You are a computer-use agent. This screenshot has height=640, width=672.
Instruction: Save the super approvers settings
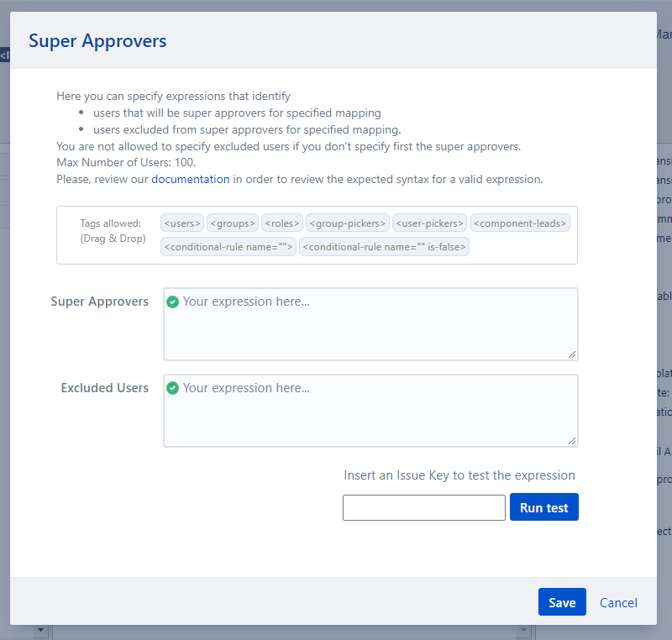pos(562,602)
